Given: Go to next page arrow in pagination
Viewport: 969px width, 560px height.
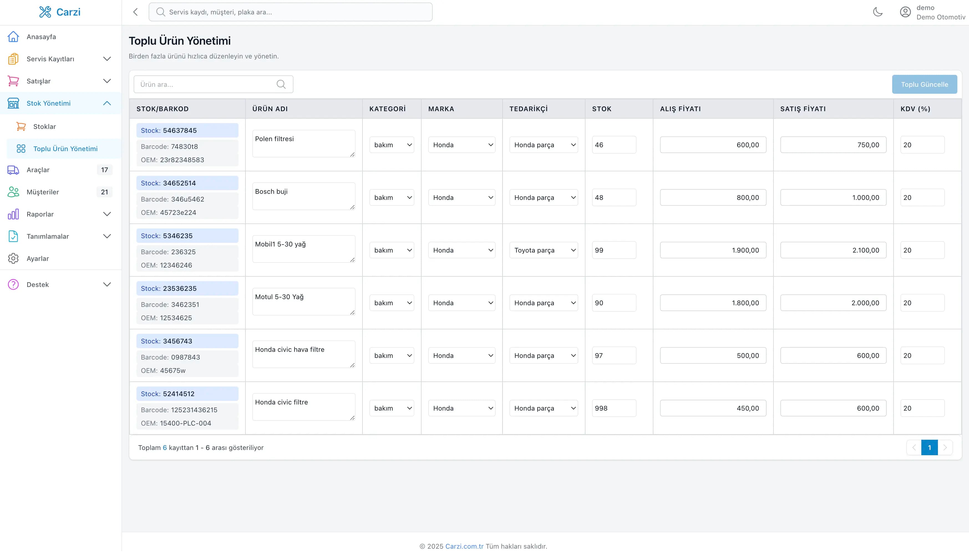Looking at the screenshot, I should [x=945, y=447].
